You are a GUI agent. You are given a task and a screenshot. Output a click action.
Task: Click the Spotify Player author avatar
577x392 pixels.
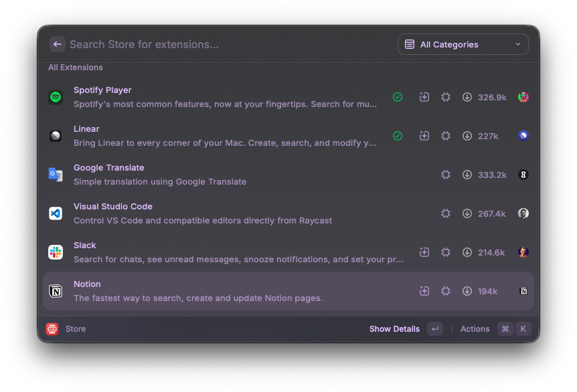(523, 97)
